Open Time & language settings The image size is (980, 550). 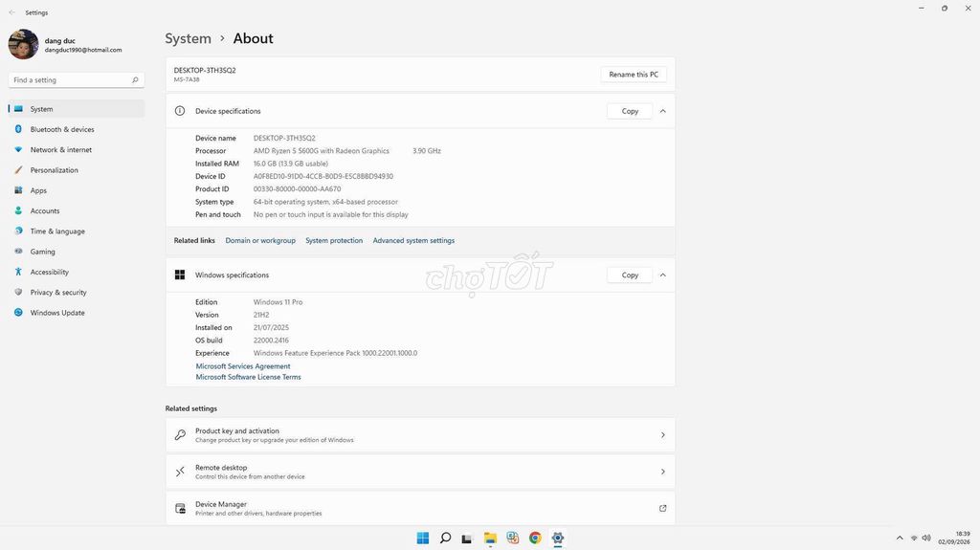77,231
